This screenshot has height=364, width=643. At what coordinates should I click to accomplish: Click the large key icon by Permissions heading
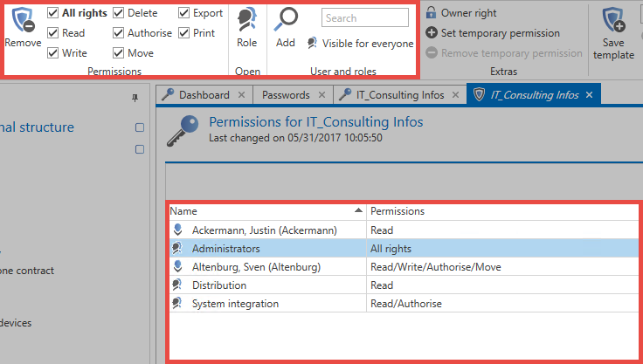point(183,131)
